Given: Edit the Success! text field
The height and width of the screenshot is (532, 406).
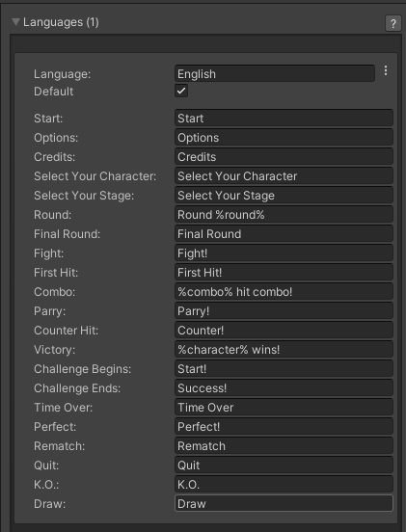Looking at the screenshot, I should (x=284, y=388).
